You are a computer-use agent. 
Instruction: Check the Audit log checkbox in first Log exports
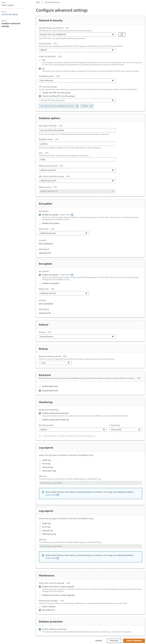point(40,460)
